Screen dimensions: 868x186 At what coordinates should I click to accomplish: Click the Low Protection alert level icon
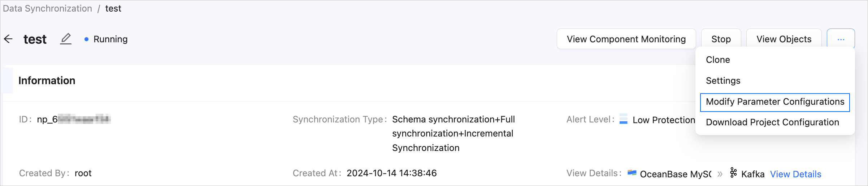[624, 119]
